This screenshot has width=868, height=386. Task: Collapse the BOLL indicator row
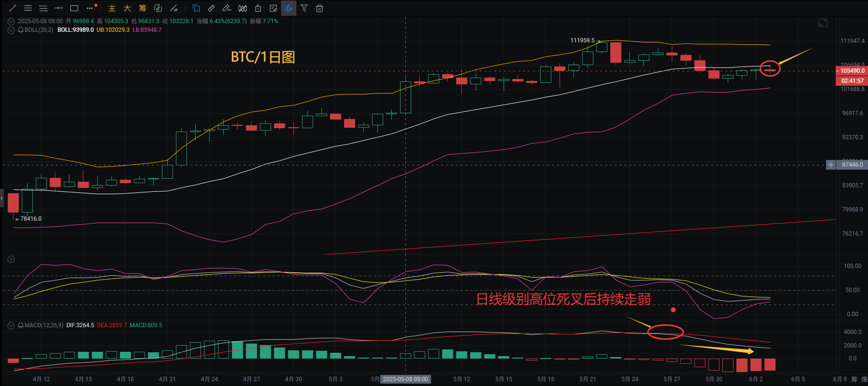click(x=11, y=30)
